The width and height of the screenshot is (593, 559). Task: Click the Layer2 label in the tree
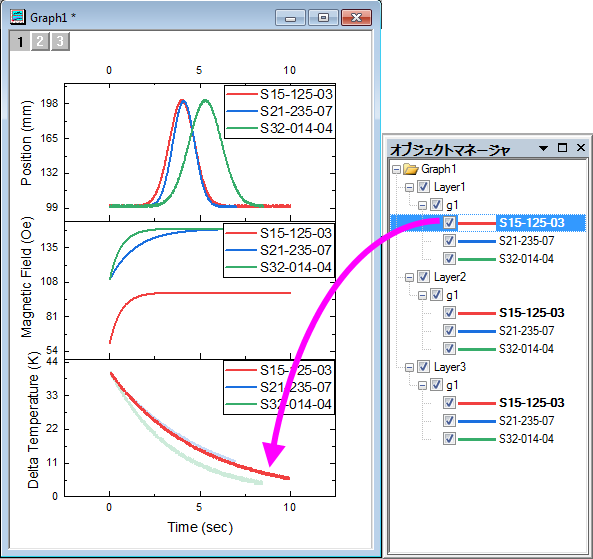pyautogui.click(x=450, y=277)
